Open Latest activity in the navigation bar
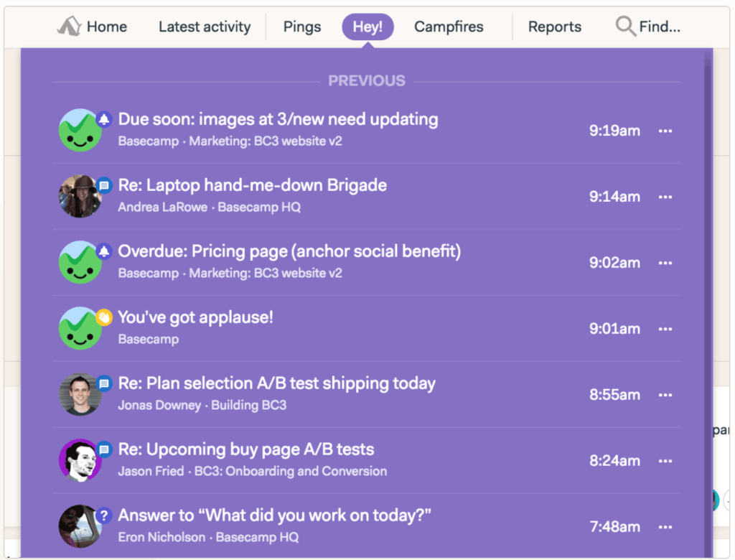This screenshot has width=735, height=560. click(x=205, y=27)
